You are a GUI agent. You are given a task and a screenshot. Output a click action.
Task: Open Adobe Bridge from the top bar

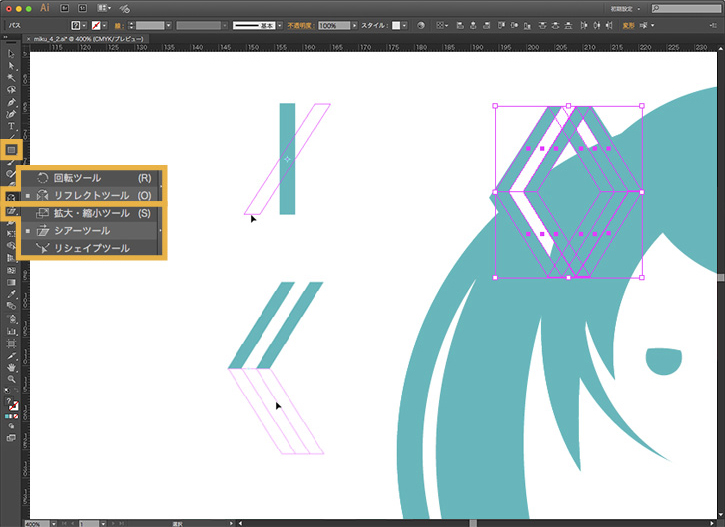[65, 8]
